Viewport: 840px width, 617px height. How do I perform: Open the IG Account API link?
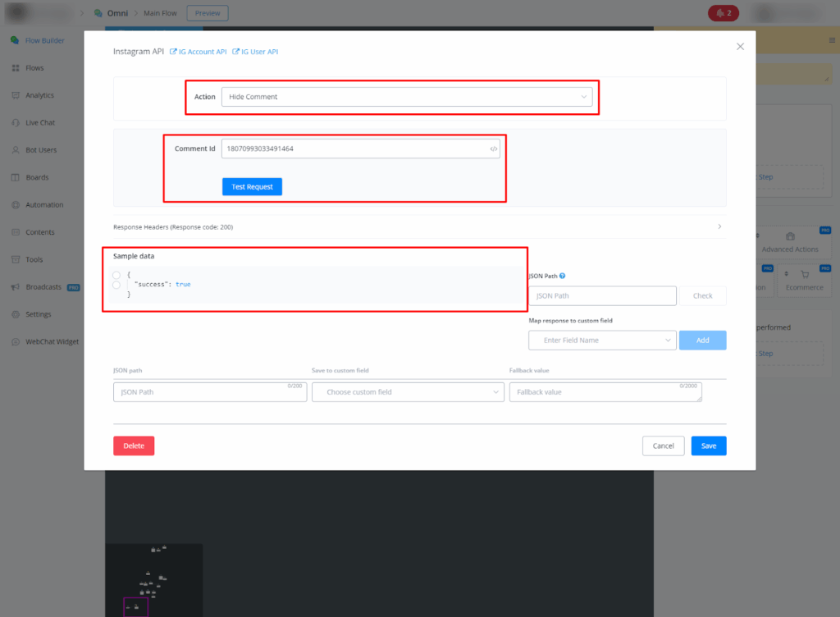[199, 52]
